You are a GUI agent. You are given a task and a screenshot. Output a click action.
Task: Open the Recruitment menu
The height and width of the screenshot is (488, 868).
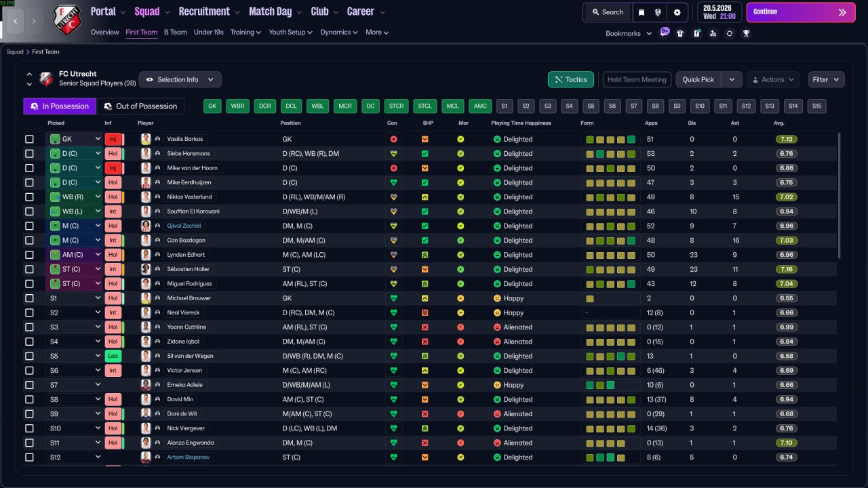point(209,12)
